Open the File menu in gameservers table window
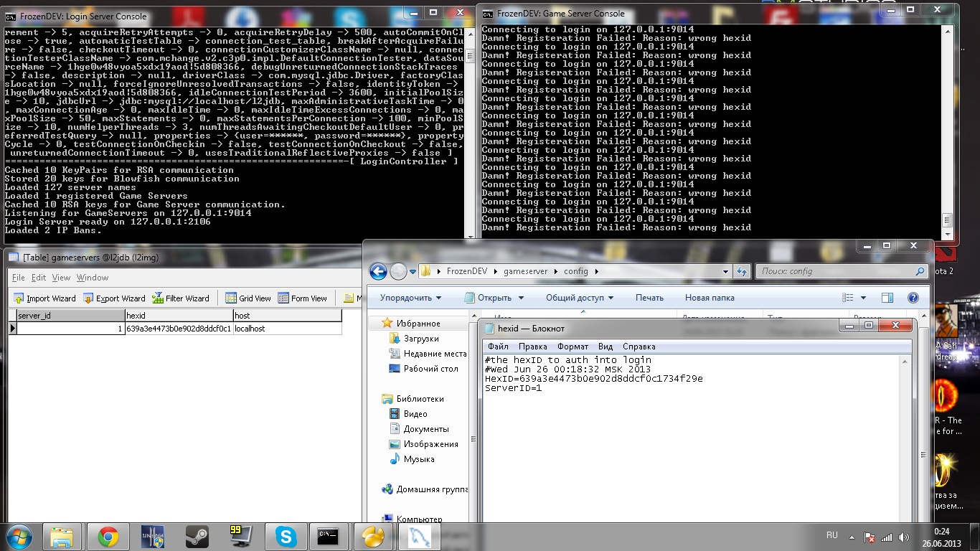 (x=18, y=278)
